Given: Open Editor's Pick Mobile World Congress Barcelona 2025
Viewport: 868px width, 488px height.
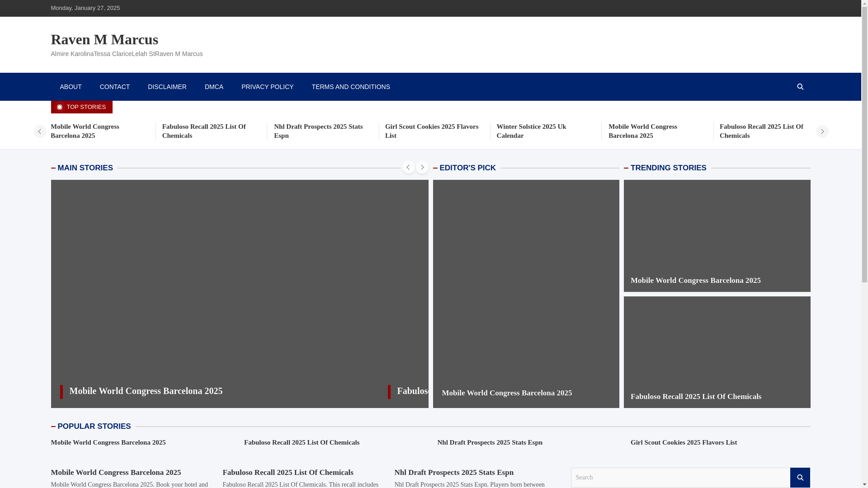Looking at the screenshot, I should click(507, 393).
